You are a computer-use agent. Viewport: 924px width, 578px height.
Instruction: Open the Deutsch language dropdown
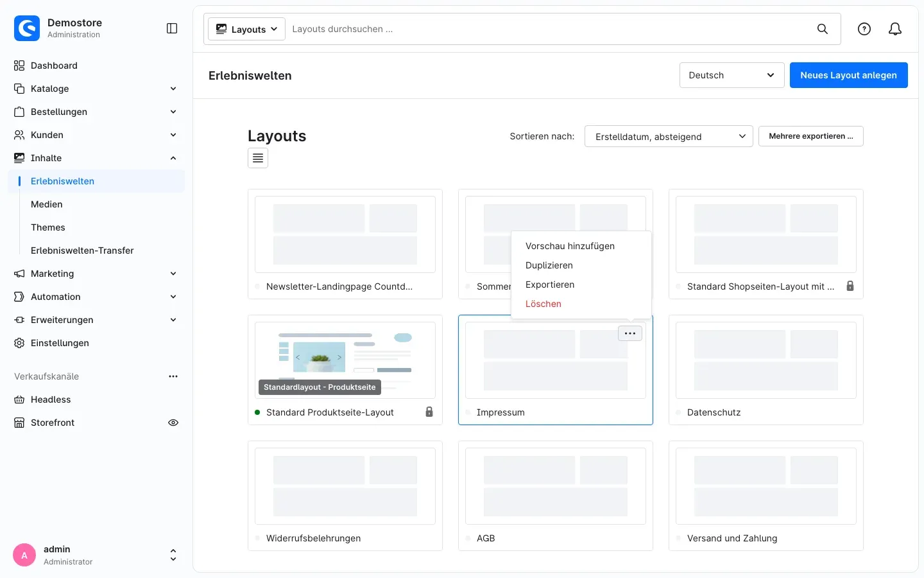tap(732, 75)
